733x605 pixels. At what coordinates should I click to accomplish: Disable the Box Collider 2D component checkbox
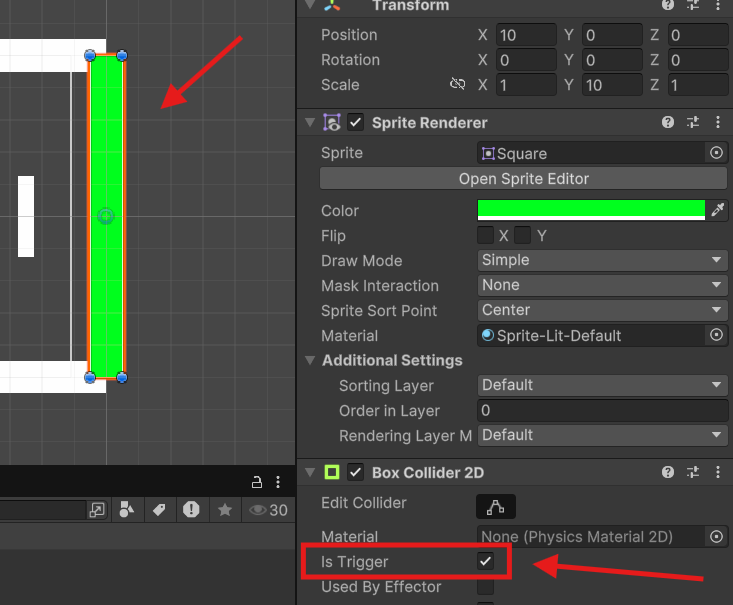[x=355, y=472]
